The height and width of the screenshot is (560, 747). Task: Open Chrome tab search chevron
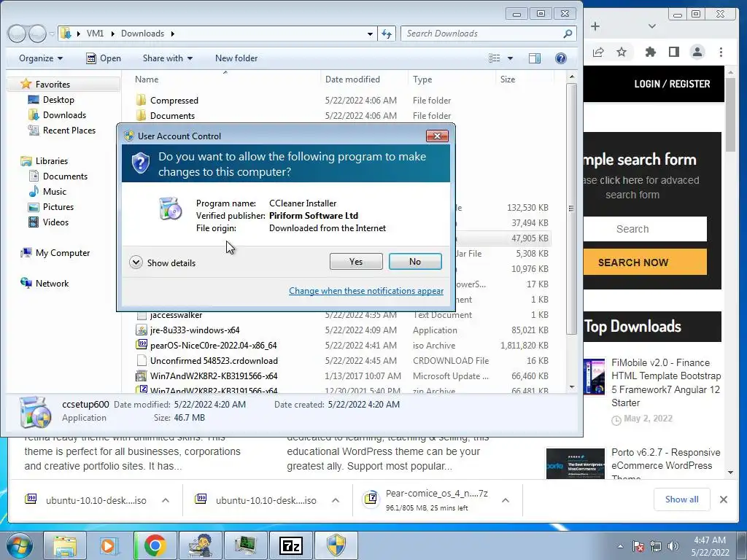652,26
